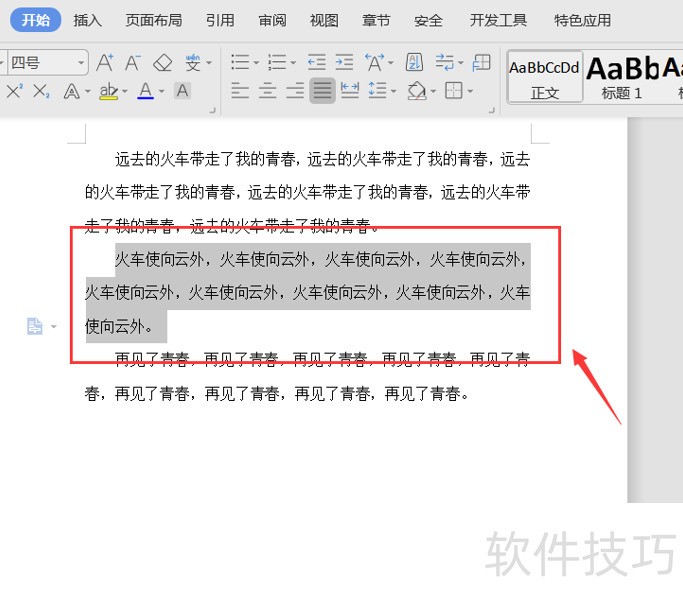
Task: Open the 视图 tab
Action: click(x=324, y=20)
